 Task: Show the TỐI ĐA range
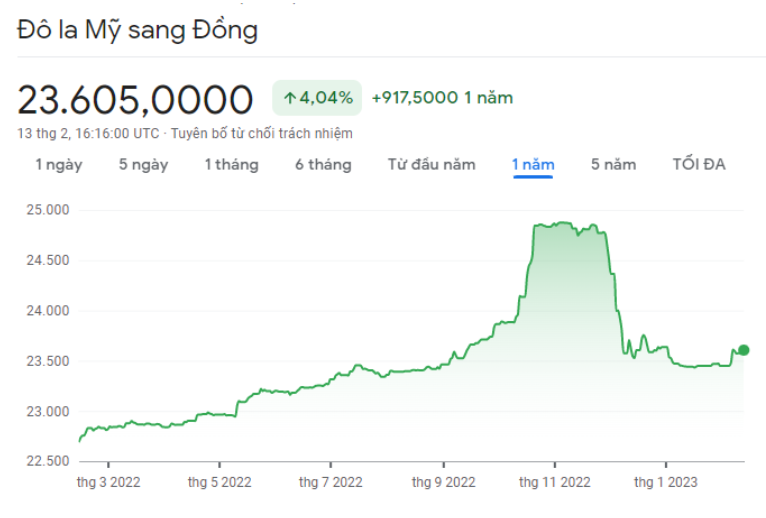click(699, 165)
